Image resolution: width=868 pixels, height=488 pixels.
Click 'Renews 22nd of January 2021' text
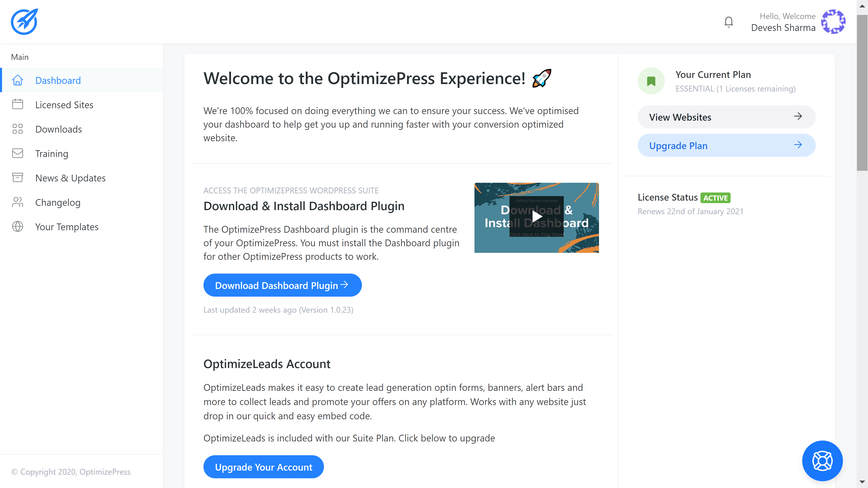[690, 211]
